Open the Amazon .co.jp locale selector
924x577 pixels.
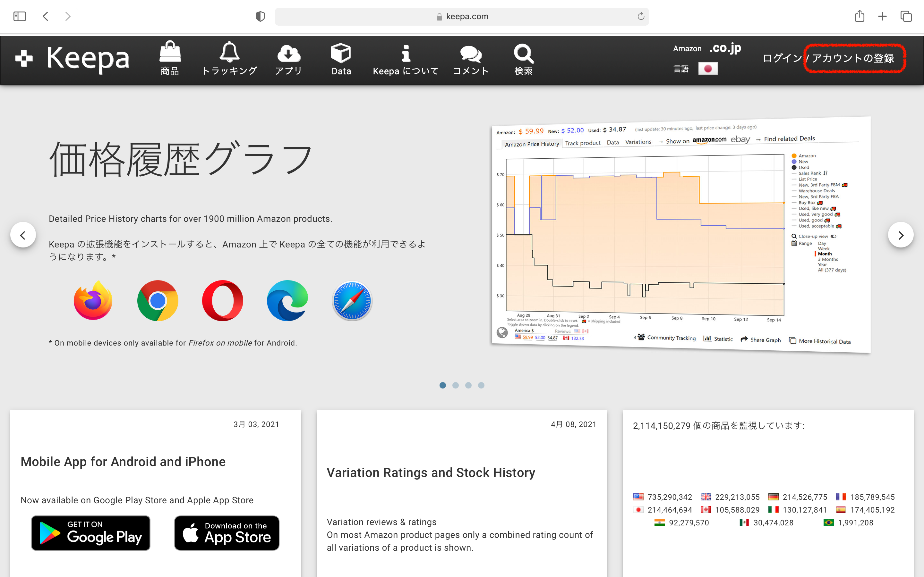725,48
